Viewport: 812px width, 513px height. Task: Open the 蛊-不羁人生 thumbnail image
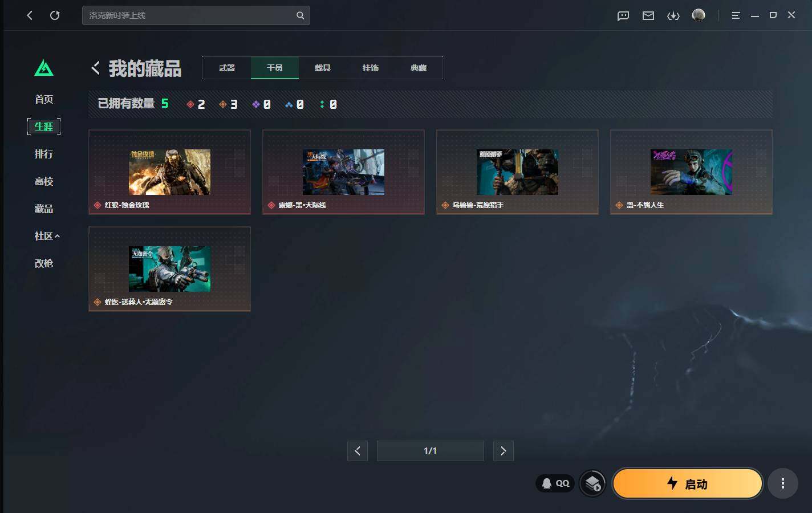click(691, 172)
